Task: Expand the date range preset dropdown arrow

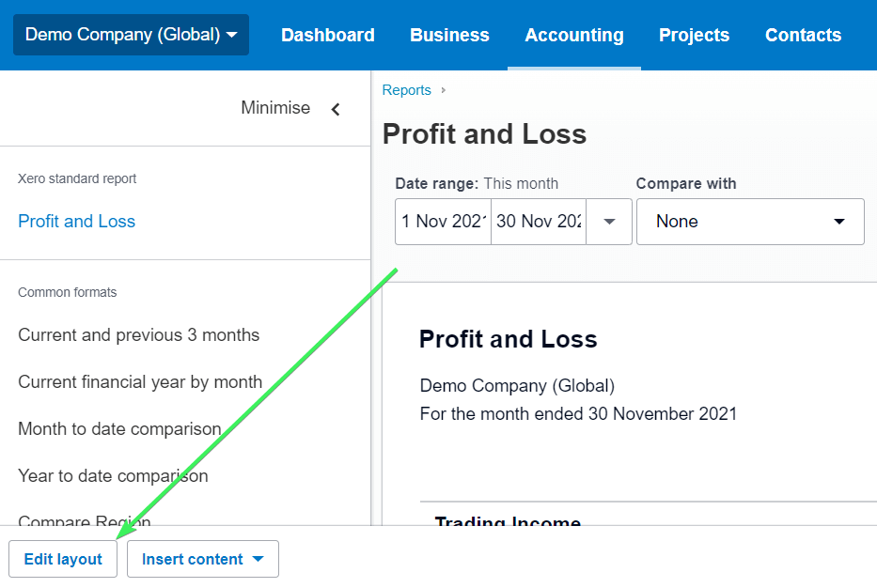Action: click(609, 222)
